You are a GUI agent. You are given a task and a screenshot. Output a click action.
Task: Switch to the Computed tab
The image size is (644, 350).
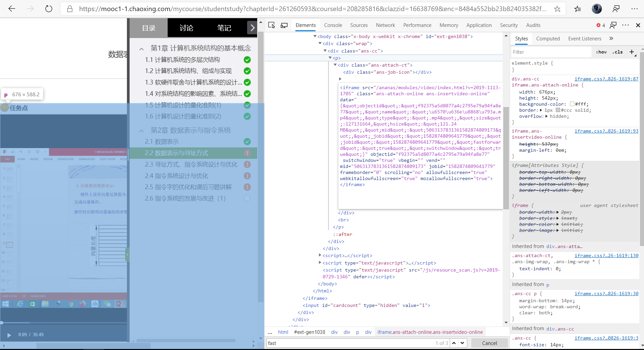pos(548,39)
